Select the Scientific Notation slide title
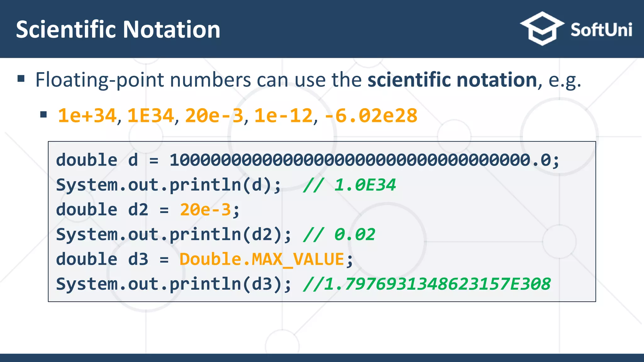The height and width of the screenshot is (362, 644). [x=118, y=29]
